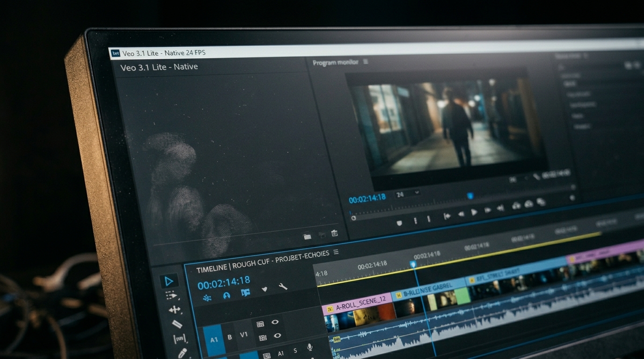The height and width of the screenshot is (359, 644).
Task: Add a marker with the shield icon
Action: point(264,289)
